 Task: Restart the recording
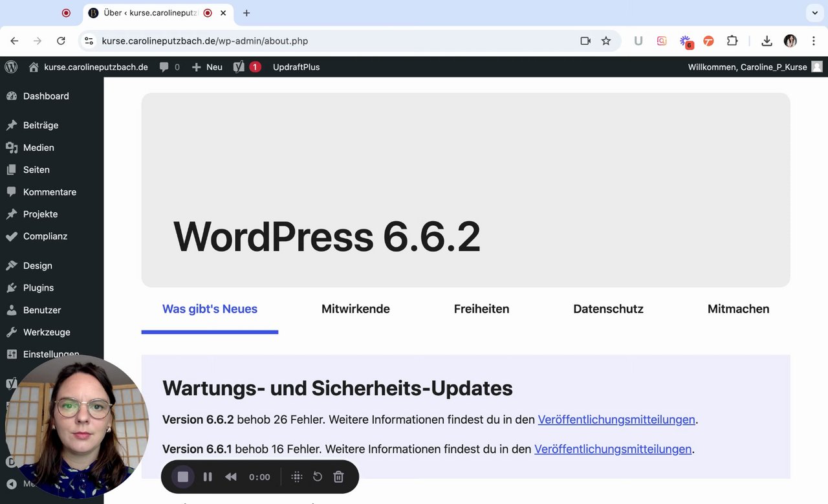click(318, 477)
